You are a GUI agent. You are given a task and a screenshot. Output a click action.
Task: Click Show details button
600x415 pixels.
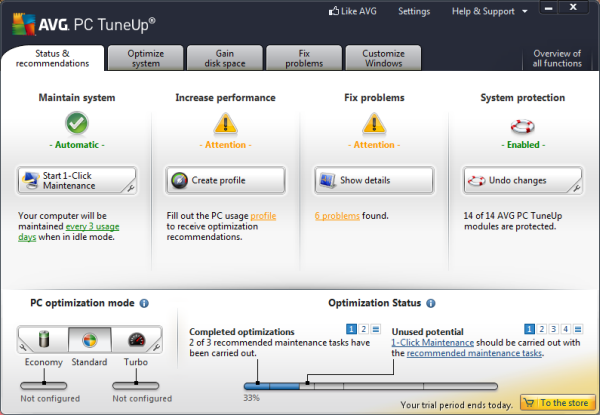[374, 181]
